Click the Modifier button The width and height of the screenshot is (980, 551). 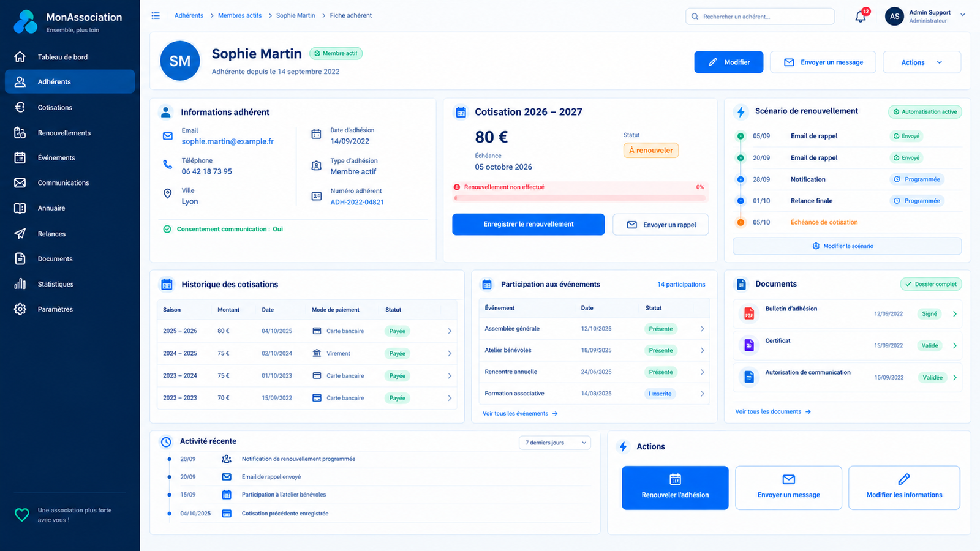729,62
